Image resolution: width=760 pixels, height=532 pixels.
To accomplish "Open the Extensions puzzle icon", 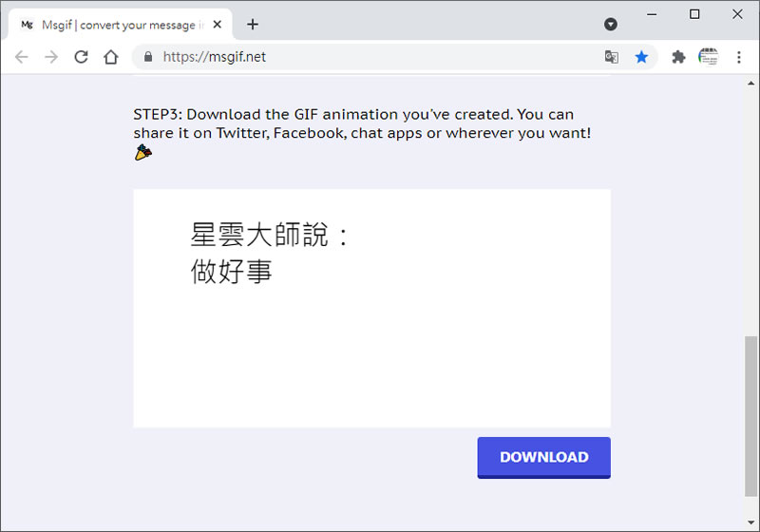I will (x=678, y=57).
